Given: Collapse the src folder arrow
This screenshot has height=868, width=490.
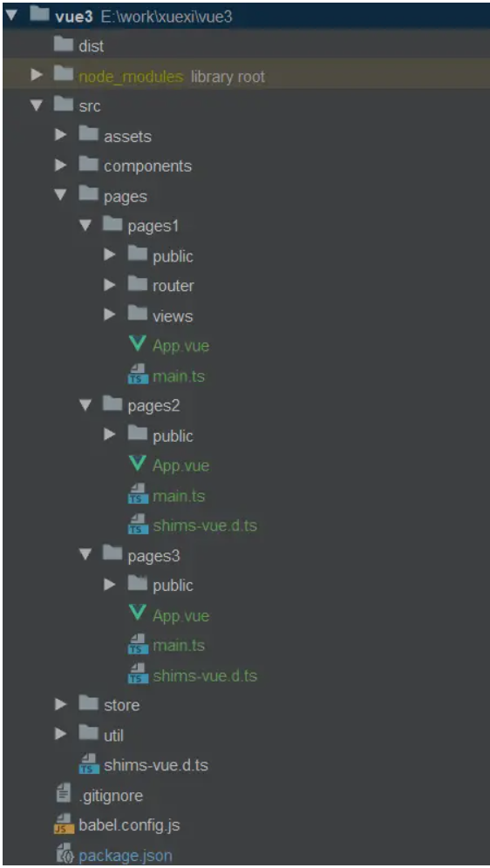Looking at the screenshot, I should [37, 105].
